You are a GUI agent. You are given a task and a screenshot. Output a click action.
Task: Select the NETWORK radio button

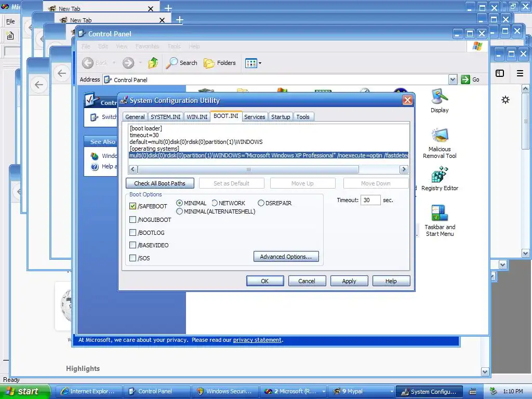215,203
